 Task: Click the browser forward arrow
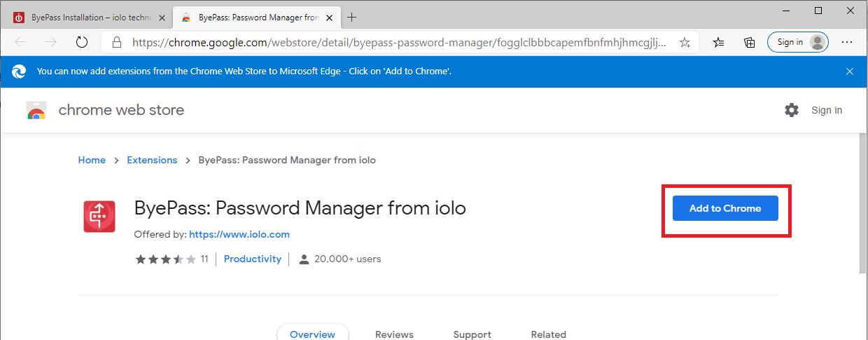tap(51, 42)
